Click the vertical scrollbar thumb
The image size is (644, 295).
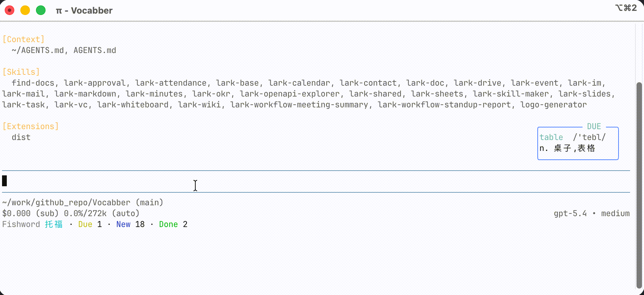639,185
